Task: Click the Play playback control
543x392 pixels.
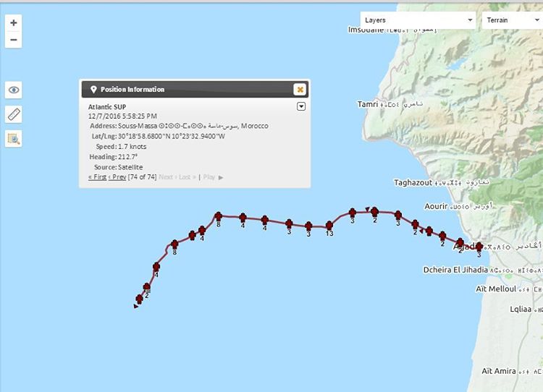Action: coord(211,176)
